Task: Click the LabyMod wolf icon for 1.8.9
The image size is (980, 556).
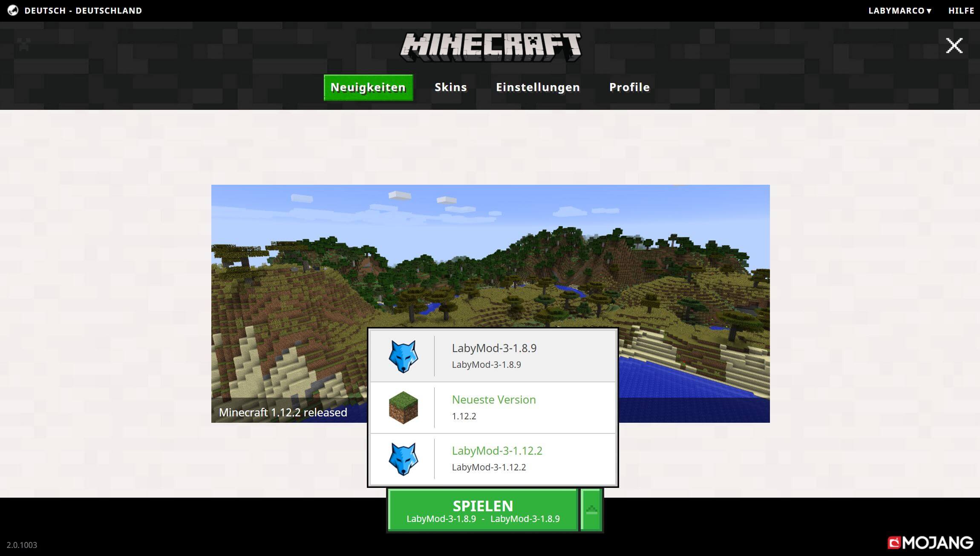Action: point(401,356)
